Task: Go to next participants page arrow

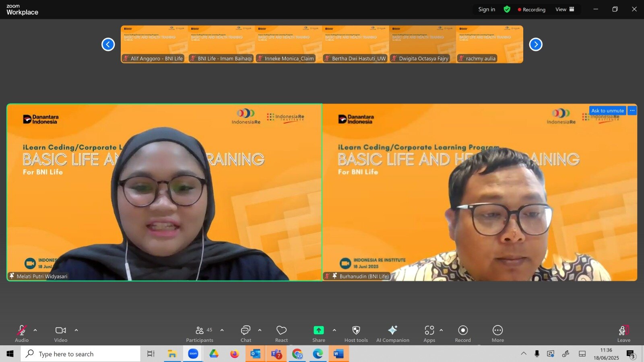Action: click(536, 44)
